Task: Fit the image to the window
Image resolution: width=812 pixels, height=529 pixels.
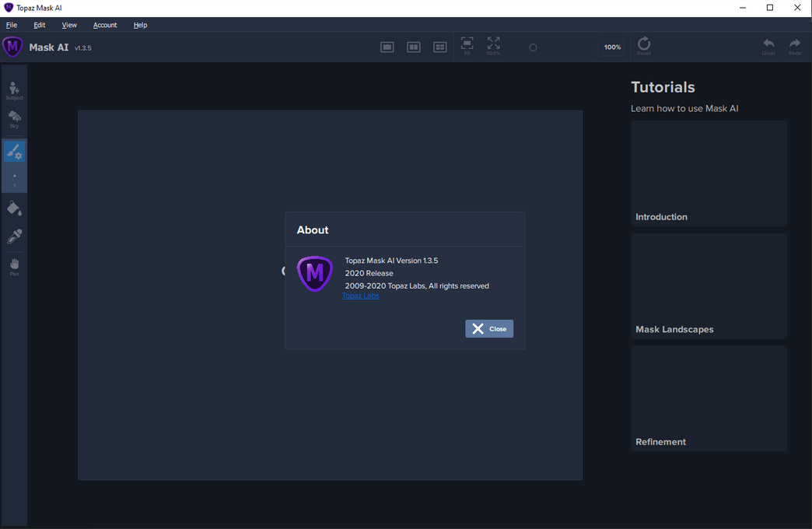Action: [467, 46]
